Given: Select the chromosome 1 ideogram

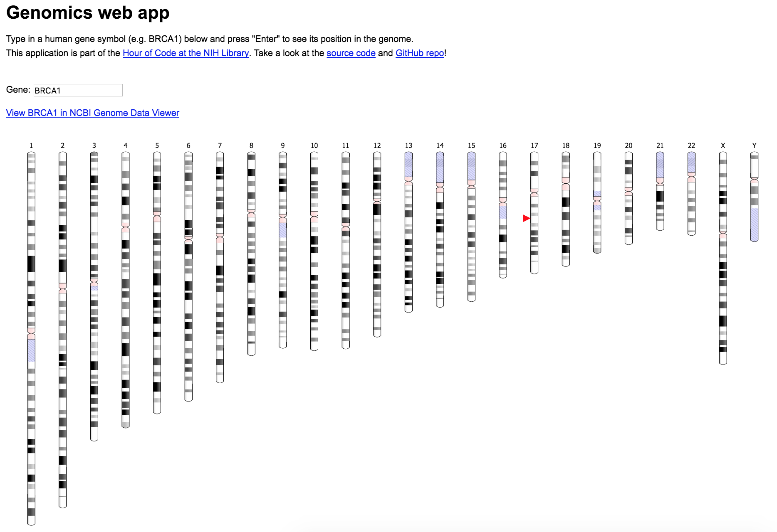Looking at the screenshot, I should (31, 339).
